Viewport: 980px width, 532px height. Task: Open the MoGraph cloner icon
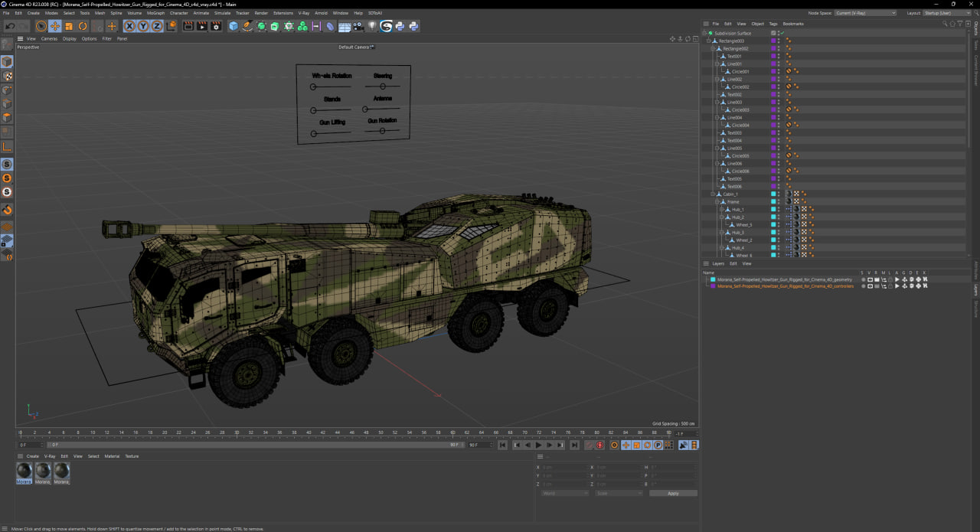click(302, 26)
